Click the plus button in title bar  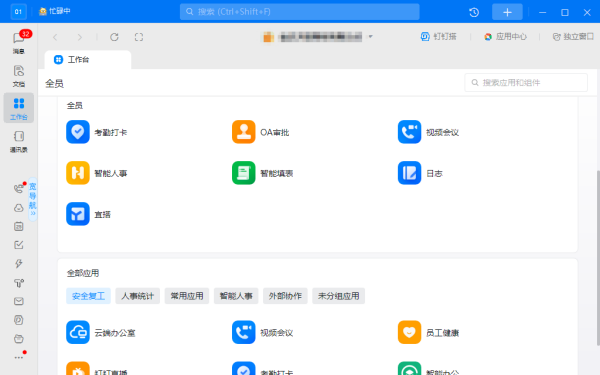click(507, 12)
